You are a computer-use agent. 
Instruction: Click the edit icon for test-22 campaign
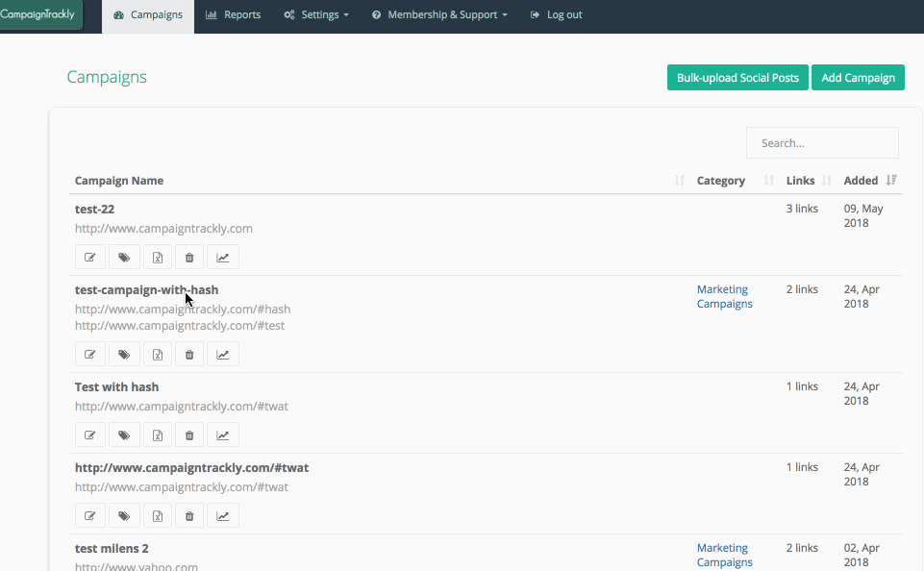[90, 257]
